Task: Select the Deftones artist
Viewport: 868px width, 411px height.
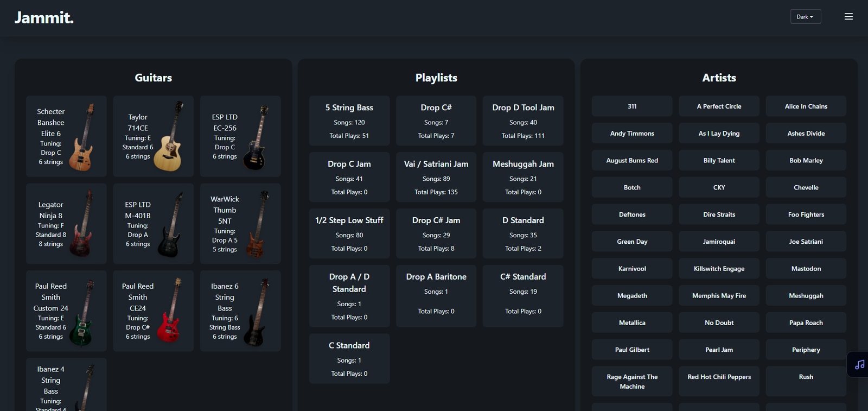Action: pyautogui.click(x=632, y=214)
